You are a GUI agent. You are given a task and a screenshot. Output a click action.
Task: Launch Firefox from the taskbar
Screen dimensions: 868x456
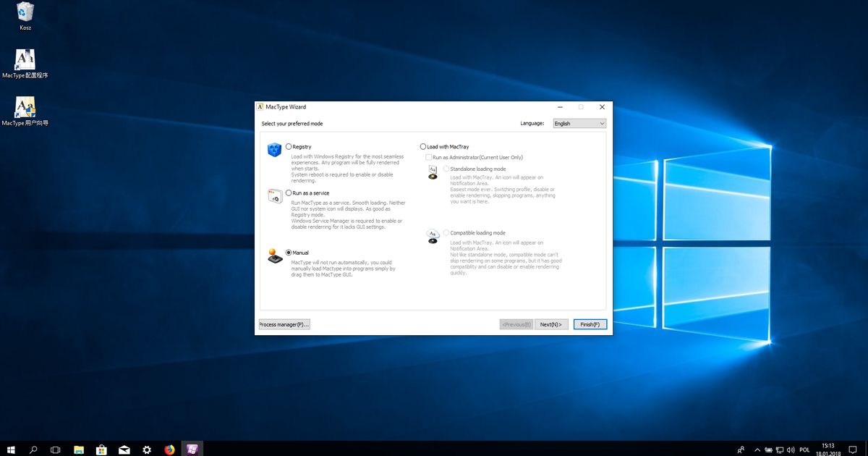pyautogui.click(x=169, y=449)
